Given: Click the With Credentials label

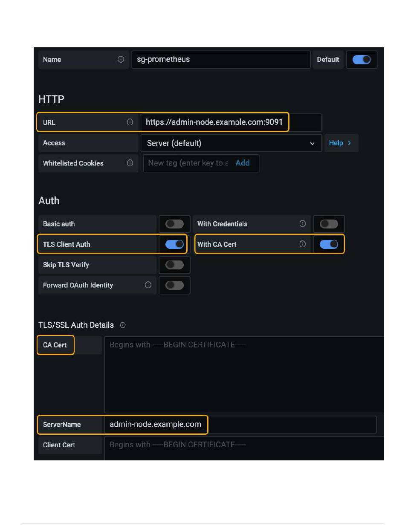Looking at the screenshot, I should coord(223,224).
